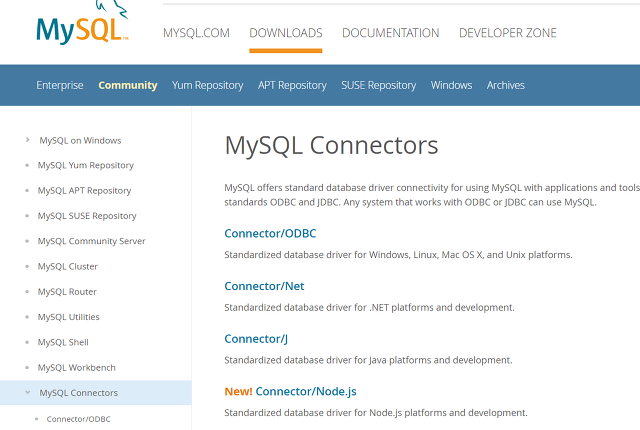640x430 pixels.
Task: Click the Windows, Linux, Mac OS X description text
Action: click(398, 255)
